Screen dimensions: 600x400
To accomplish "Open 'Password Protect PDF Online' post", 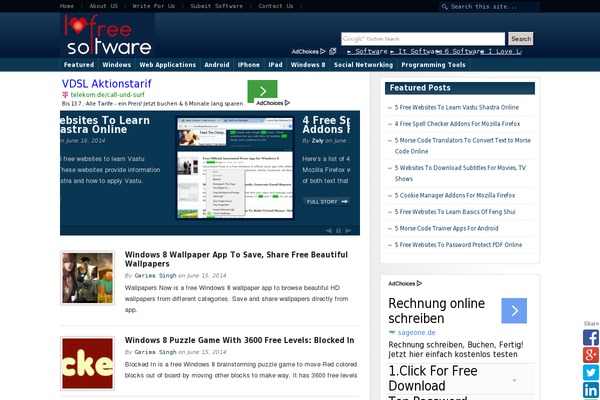I will point(458,245).
